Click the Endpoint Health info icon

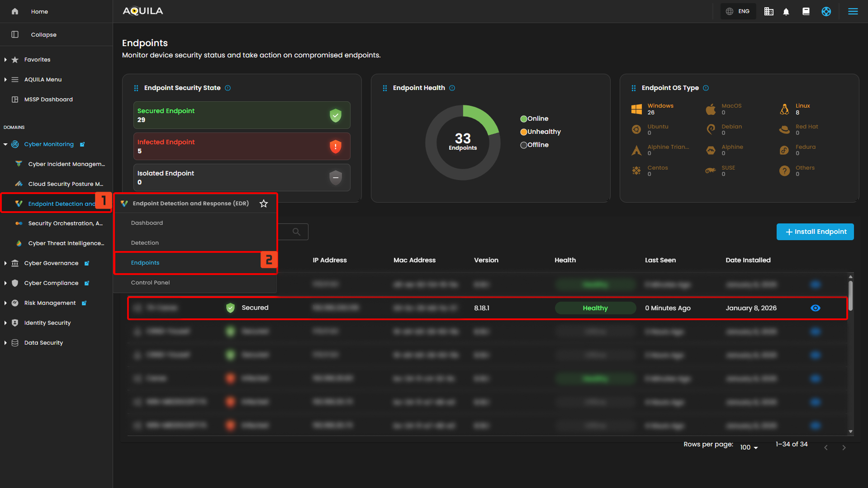(x=452, y=88)
